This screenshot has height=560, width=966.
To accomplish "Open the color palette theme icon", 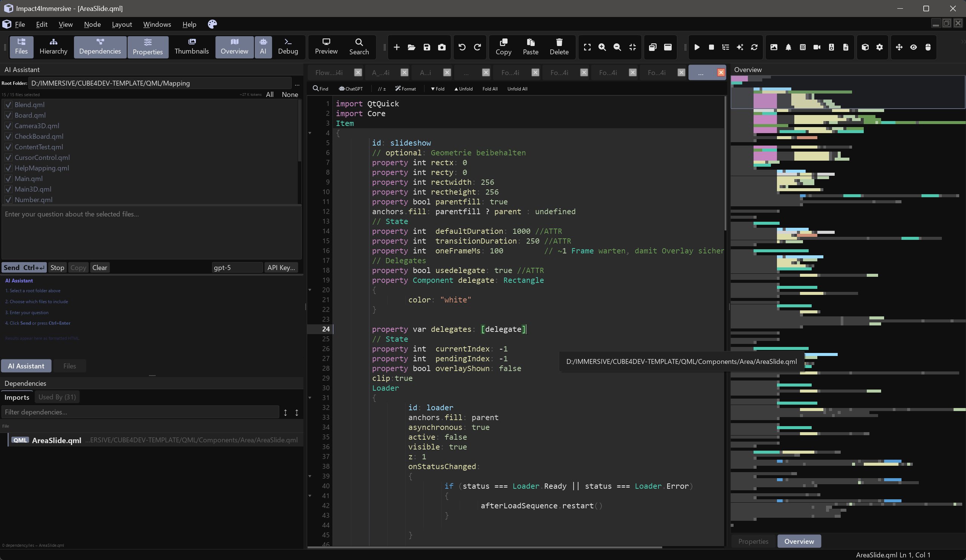I will coord(212,24).
